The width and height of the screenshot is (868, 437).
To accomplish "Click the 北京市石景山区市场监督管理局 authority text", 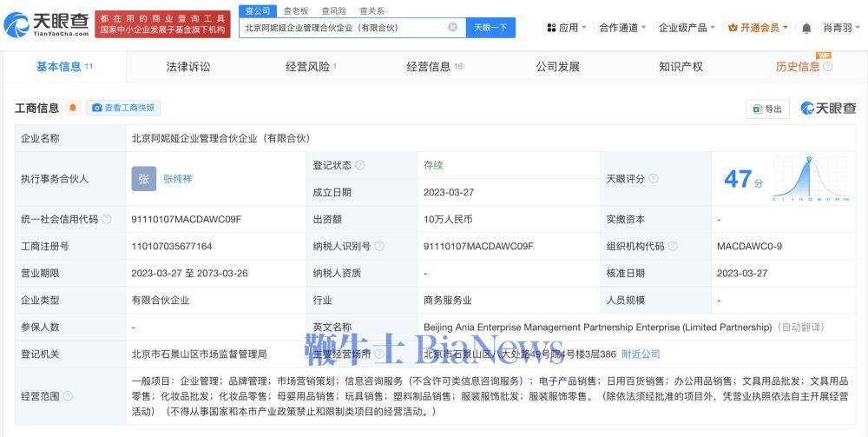I will tap(200, 354).
